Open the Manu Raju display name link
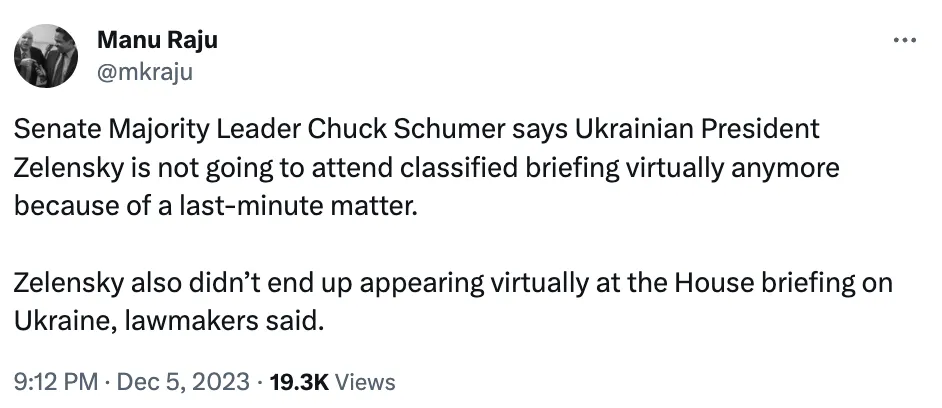 pyautogui.click(x=157, y=41)
